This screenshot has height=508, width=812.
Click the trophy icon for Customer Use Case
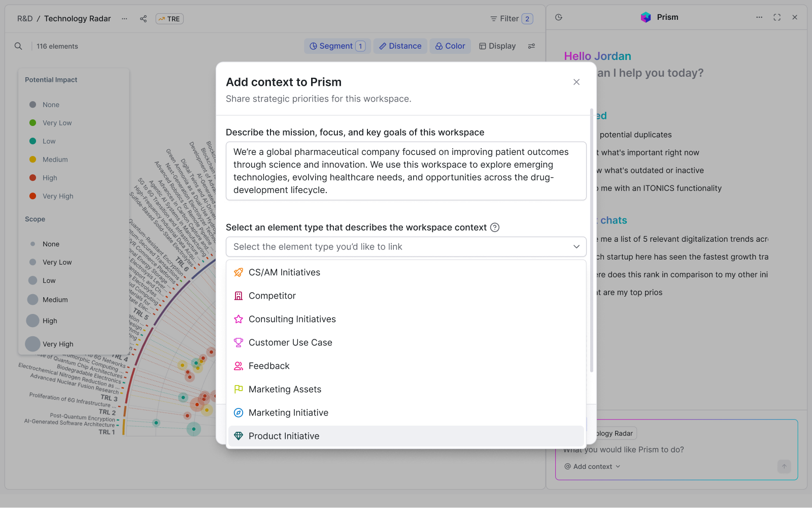coord(239,342)
